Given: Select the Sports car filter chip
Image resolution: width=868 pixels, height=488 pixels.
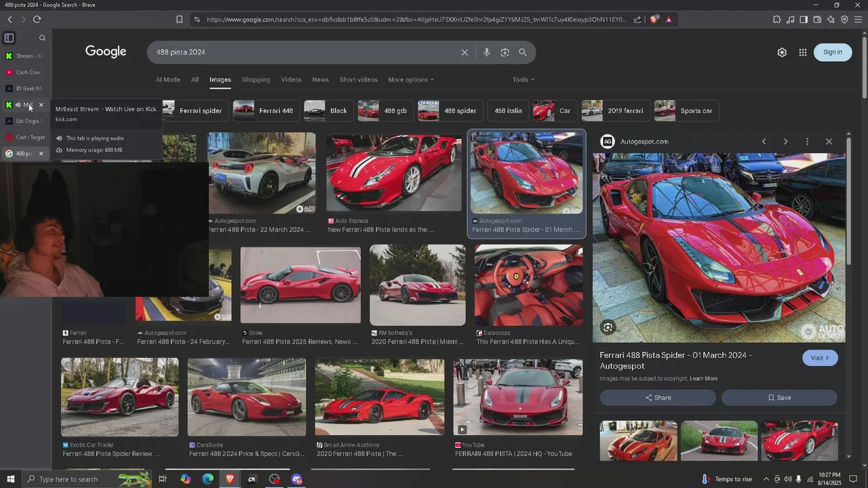Looking at the screenshot, I should click(686, 110).
